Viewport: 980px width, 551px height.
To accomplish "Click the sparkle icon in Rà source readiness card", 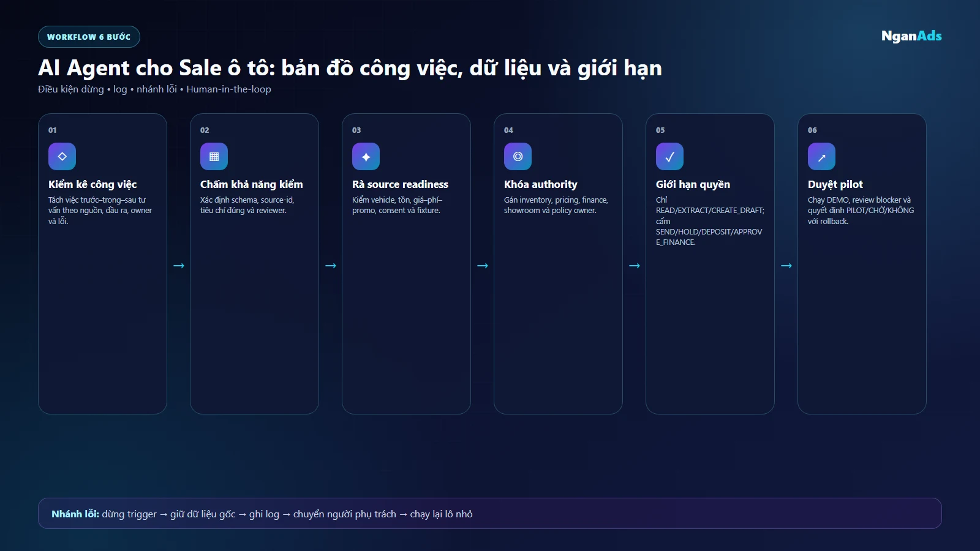I will tap(366, 156).
